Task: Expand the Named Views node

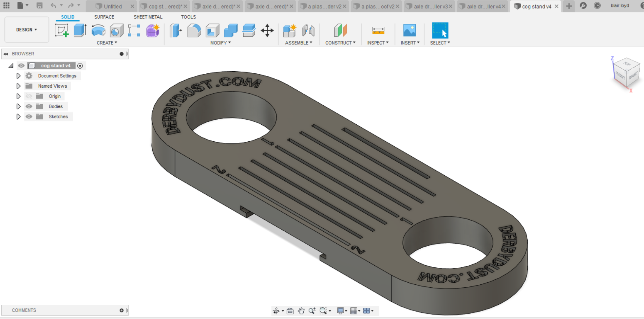Action: pyautogui.click(x=18, y=86)
